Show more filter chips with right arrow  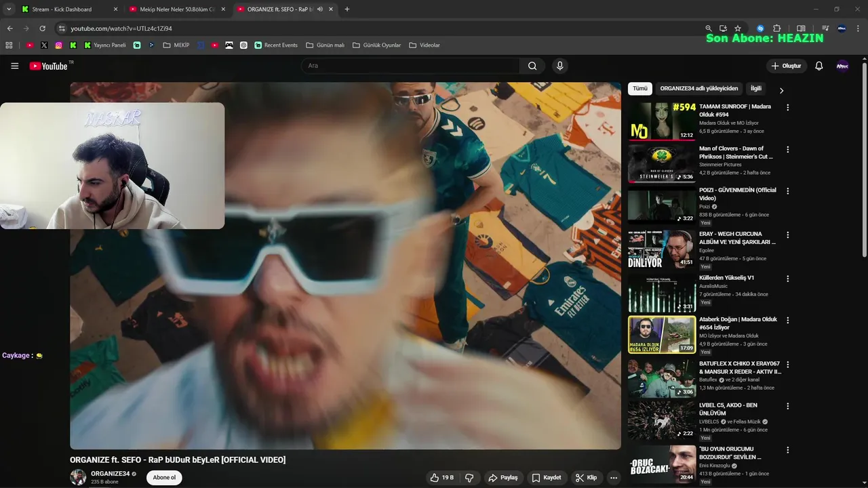click(781, 90)
